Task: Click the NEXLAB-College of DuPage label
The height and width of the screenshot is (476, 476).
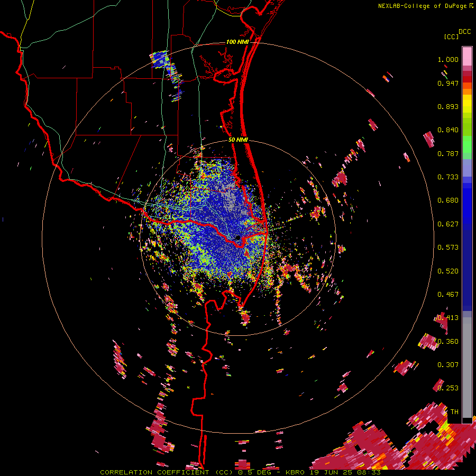Action: click(423, 6)
